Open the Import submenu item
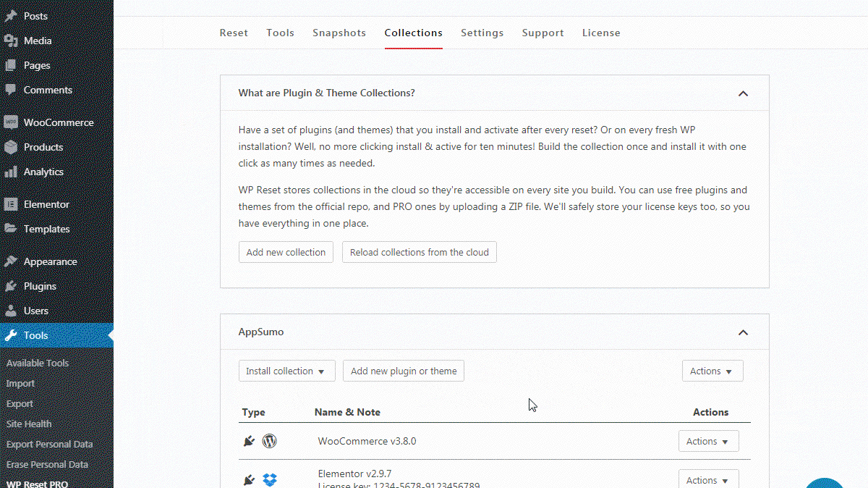Image resolution: width=868 pixels, height=488 pixels. [20, 383]
